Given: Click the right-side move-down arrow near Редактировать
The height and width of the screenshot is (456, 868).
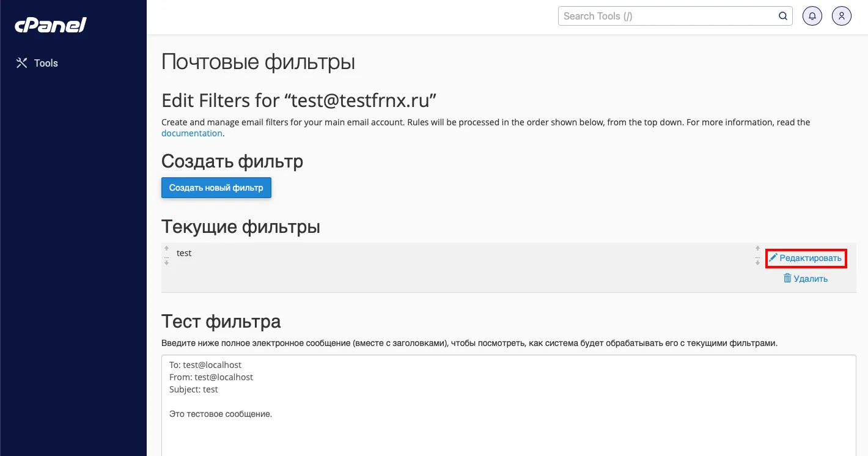Looking at the screenshot, I should pyautogui.click(x=758, y=262).
